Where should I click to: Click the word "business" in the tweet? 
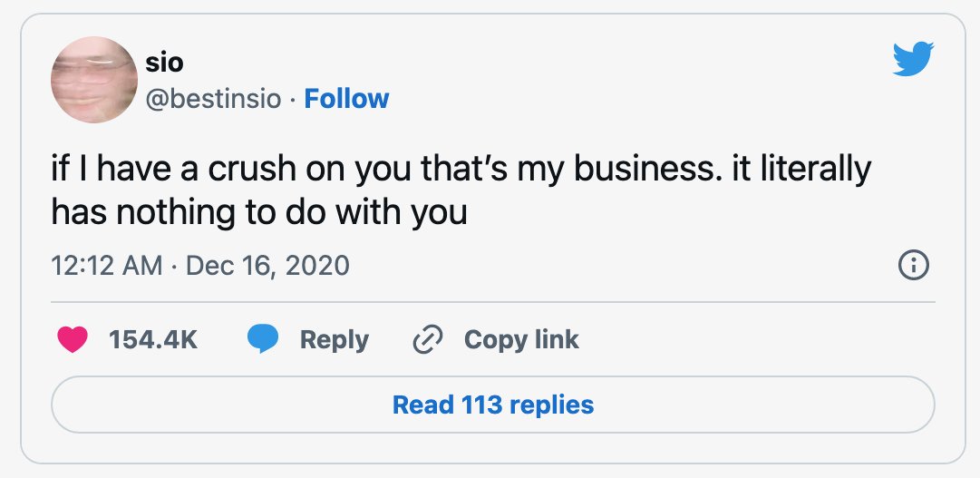pyautogui.click(x=645, y=170)
